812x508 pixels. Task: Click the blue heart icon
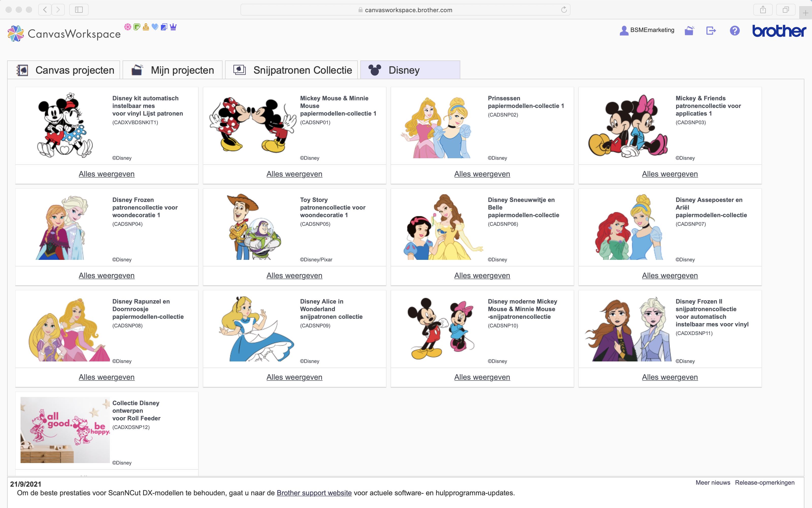pyautogui.click(x=155, y=27)
